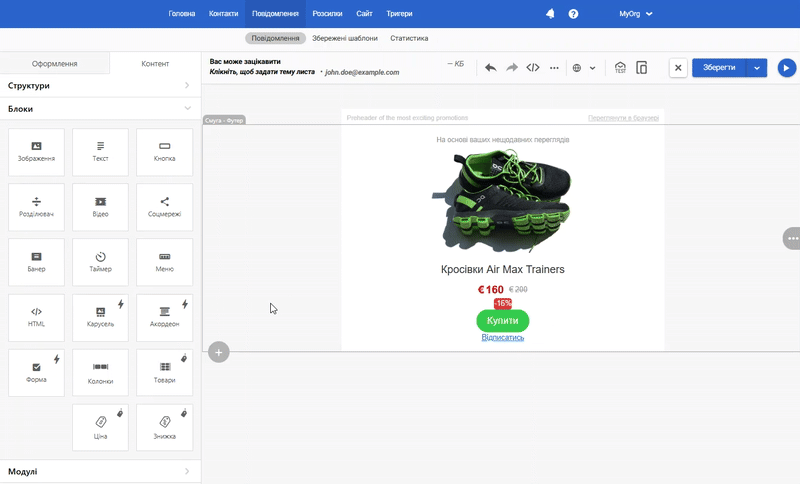
Task: Select the sneakers product image
Action: pos(503,200)
